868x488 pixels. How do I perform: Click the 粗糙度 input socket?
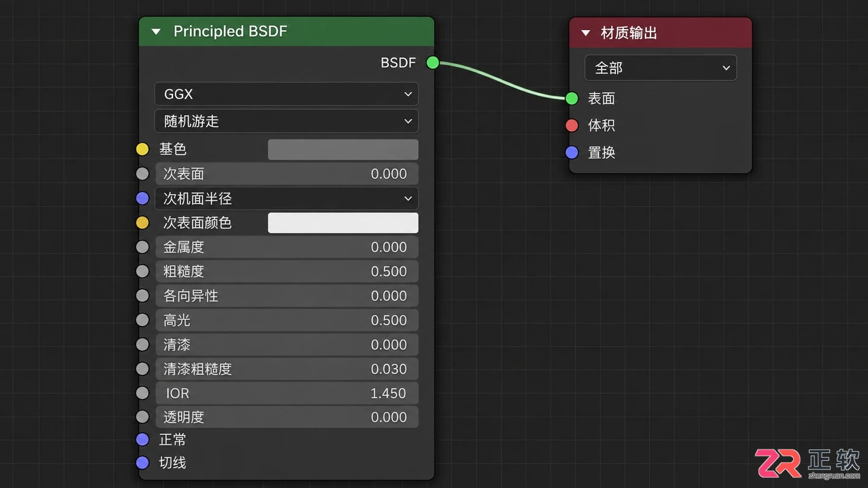coord(142,271)
